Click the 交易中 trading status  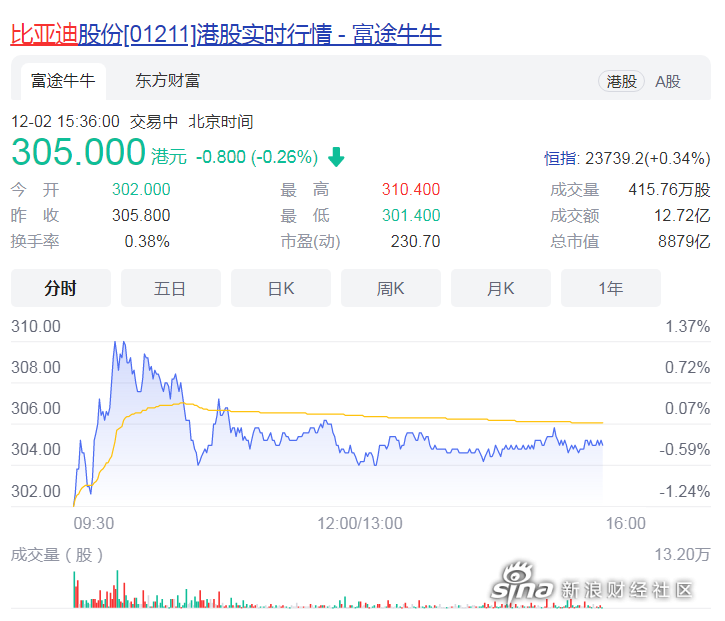coord(154,122)
